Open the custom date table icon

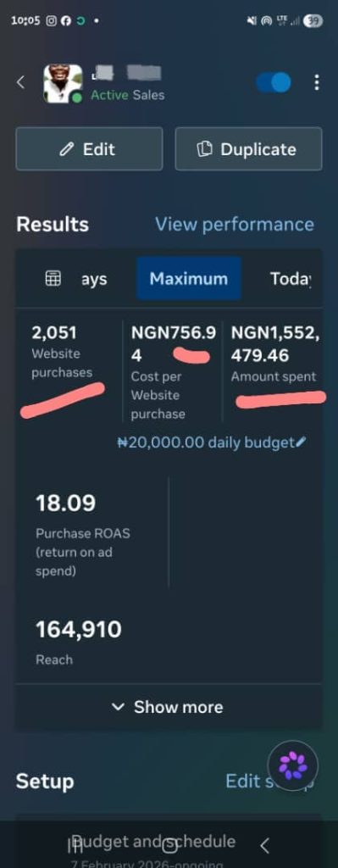53,278
